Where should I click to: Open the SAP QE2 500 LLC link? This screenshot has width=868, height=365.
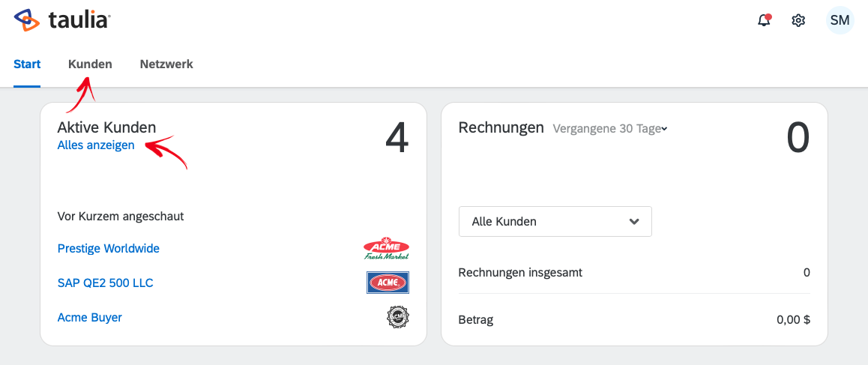click(105, 283)
